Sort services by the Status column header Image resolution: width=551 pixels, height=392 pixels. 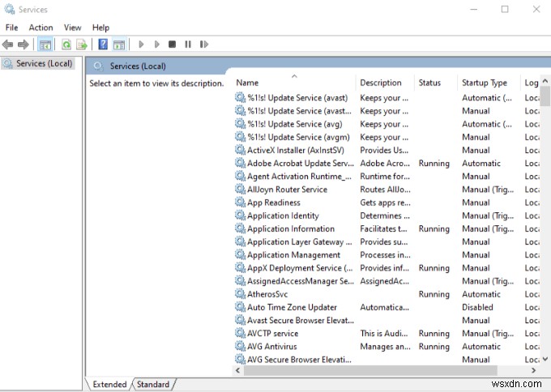coord(429,83)
